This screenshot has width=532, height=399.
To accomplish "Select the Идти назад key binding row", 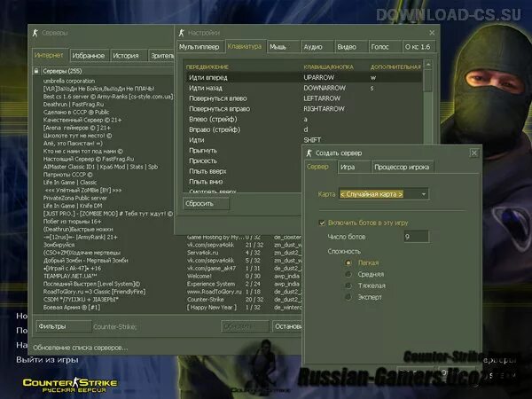I will pyautogui.click(x=304, y=88).
